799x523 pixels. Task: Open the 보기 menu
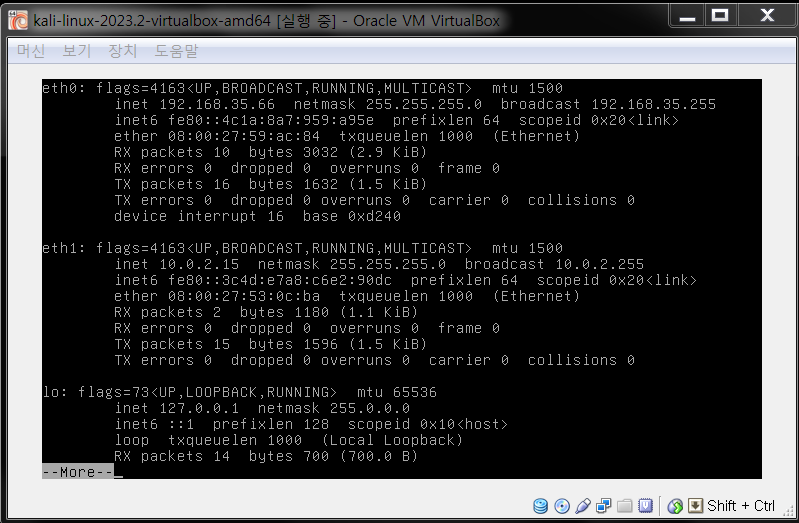(x=77, y=50)
